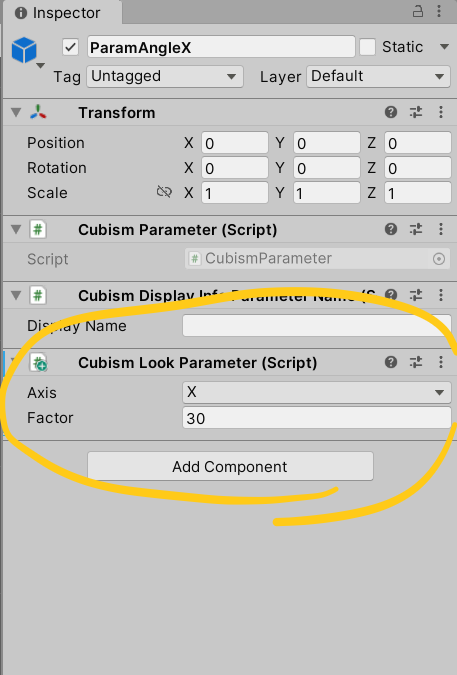Open Transform component help reference
The image size is (457, 675).
[391, 112]
